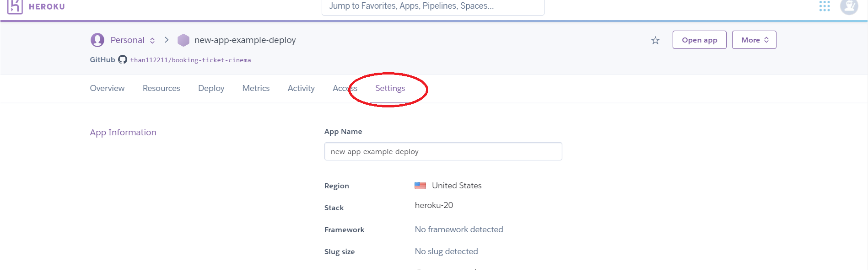Click the breadcrumb chevron after Personal

(x=167, y=40)
